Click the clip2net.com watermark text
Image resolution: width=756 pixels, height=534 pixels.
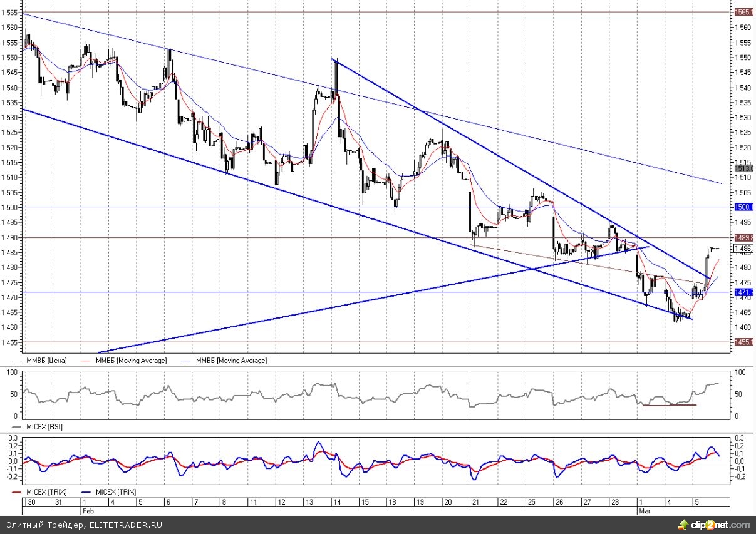click(726, 525)
